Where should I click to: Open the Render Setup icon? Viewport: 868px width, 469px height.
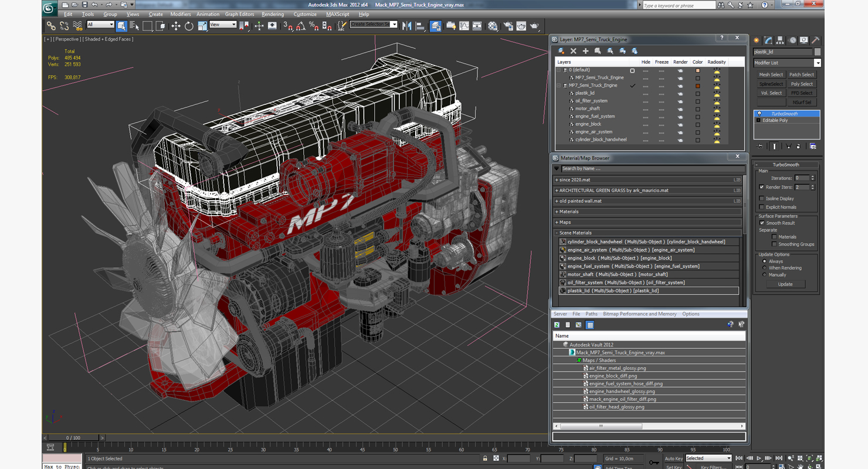[508, 26]
